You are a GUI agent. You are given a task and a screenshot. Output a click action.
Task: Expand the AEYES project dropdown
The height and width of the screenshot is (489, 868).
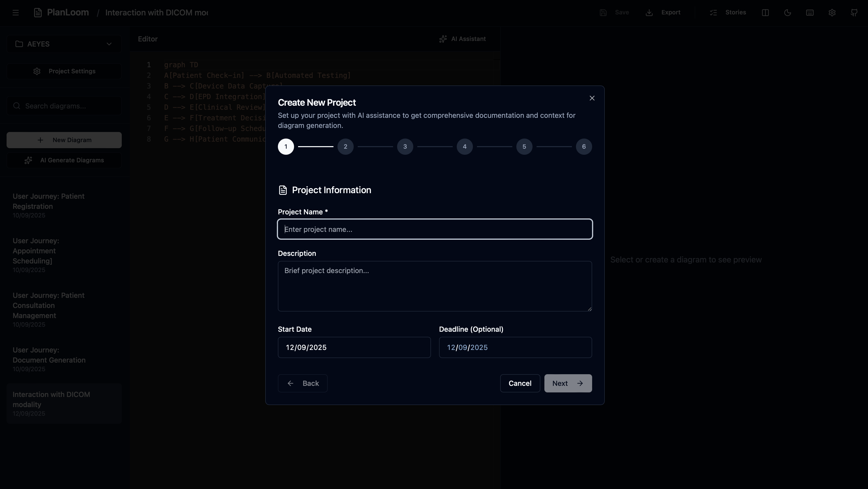tap(64, 44)
